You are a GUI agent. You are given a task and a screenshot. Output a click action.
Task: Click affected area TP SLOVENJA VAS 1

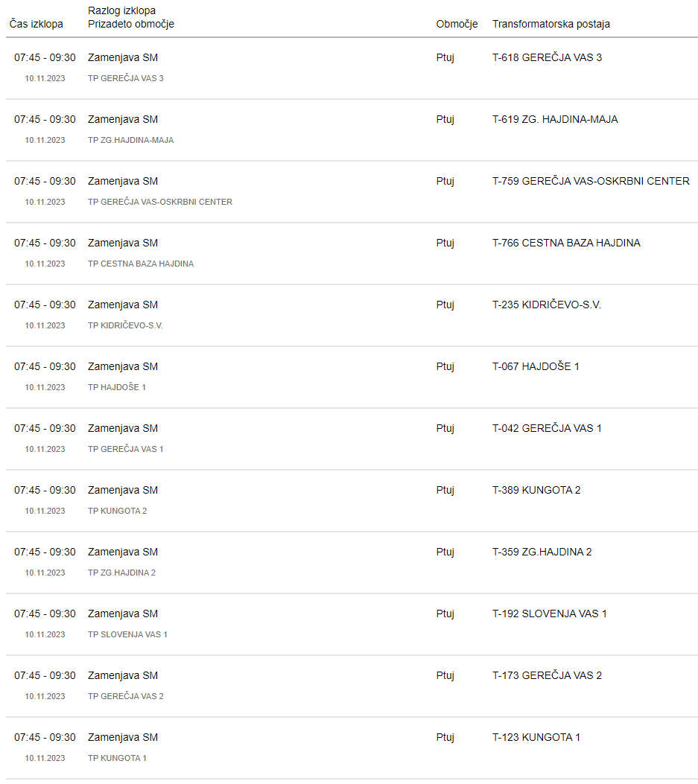click(127, 634)
